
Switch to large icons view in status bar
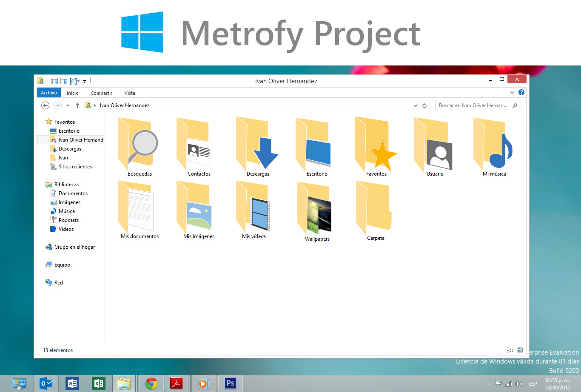click(520, 349)
